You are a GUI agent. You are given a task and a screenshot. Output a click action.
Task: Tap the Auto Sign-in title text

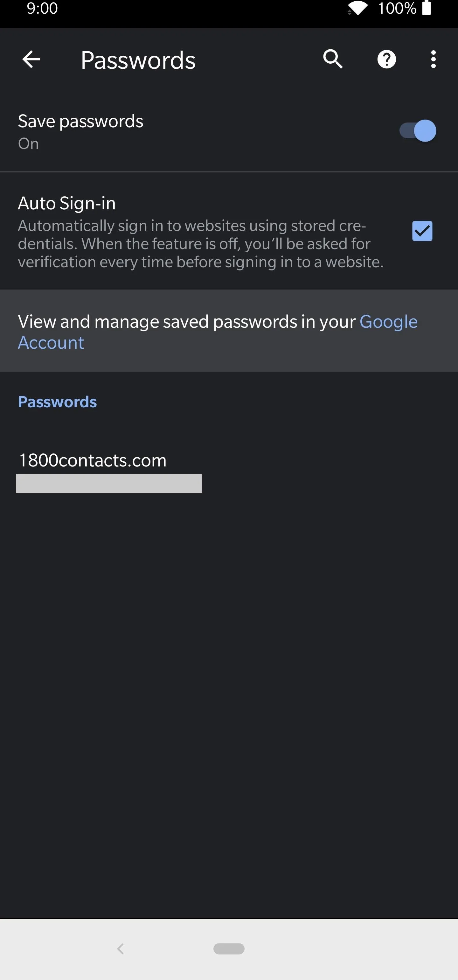[66, 203]
